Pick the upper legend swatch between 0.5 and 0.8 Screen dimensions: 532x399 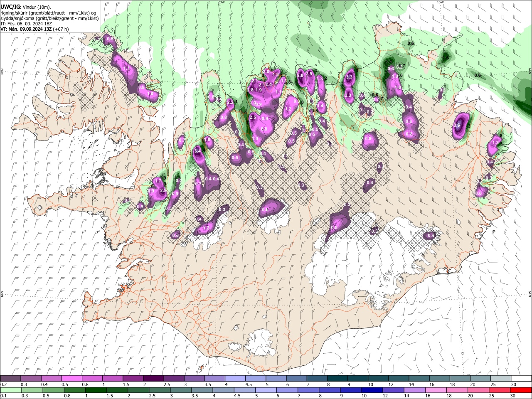(71, 378)
